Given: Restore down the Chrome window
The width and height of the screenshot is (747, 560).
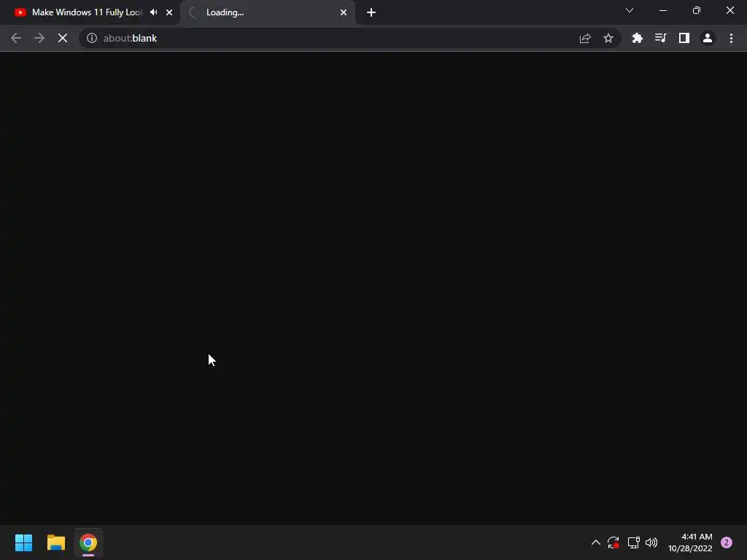Looking at the screenshot, I should click(x=697, y=10).
